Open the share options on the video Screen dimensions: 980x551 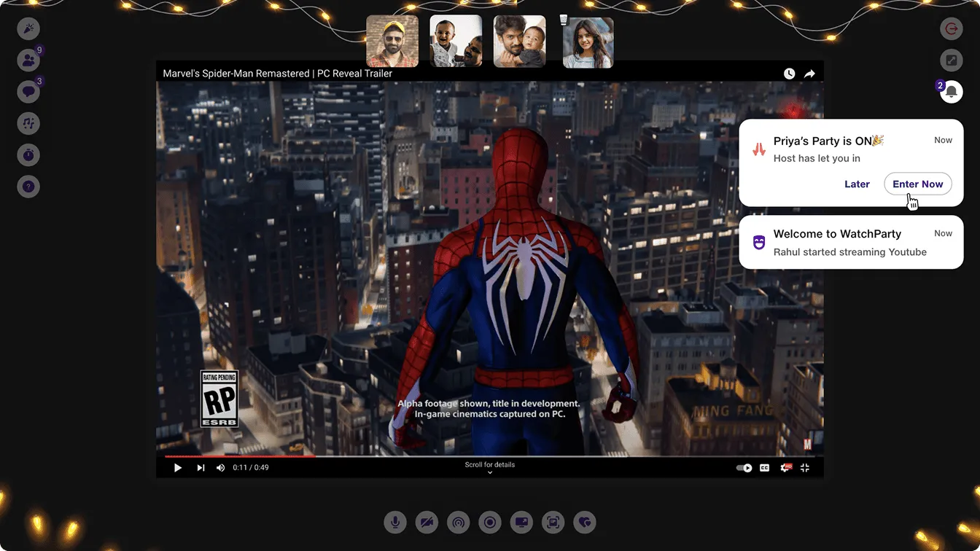coord(809,73)
